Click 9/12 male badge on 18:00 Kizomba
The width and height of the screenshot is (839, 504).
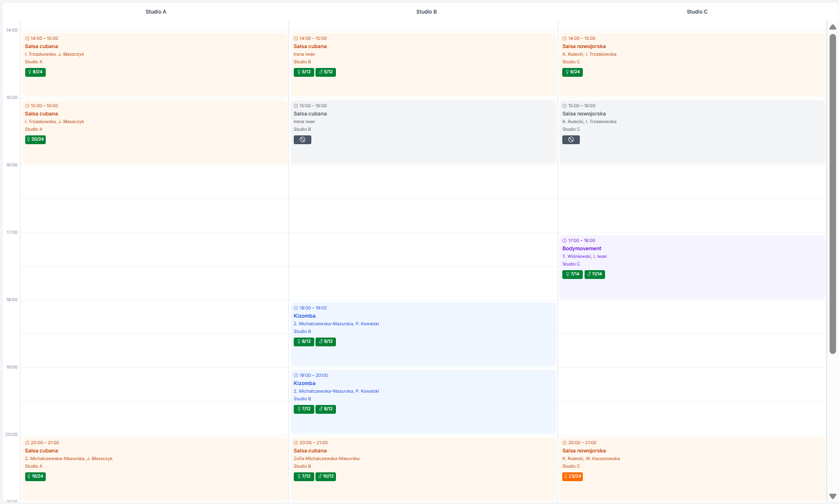click(325, 342)
